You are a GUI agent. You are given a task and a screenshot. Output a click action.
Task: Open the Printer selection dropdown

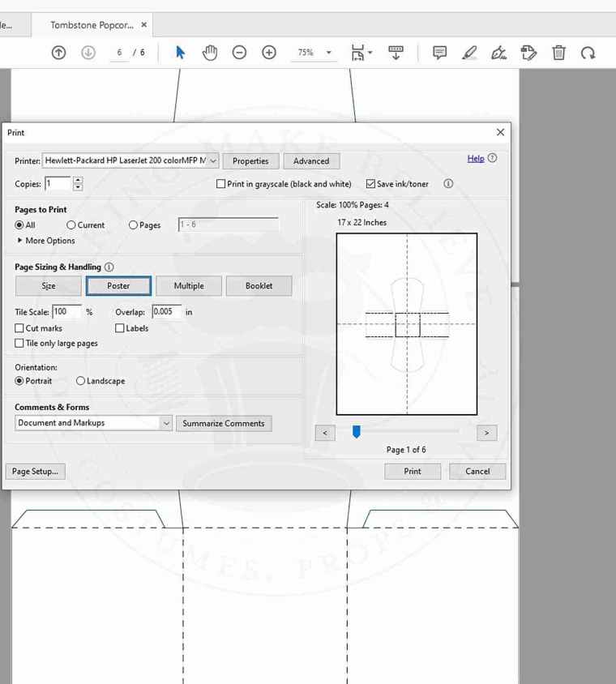click(x=130, y=160)
